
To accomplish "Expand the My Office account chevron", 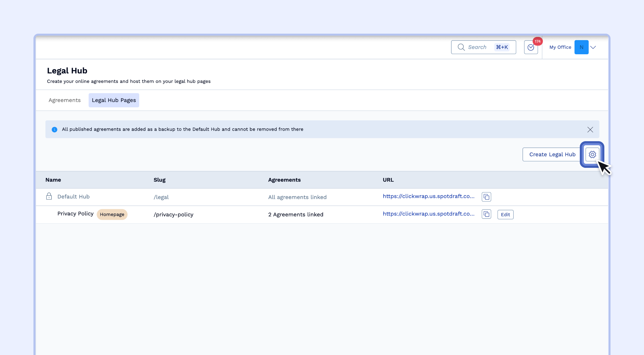I will [x=593, y=47].
